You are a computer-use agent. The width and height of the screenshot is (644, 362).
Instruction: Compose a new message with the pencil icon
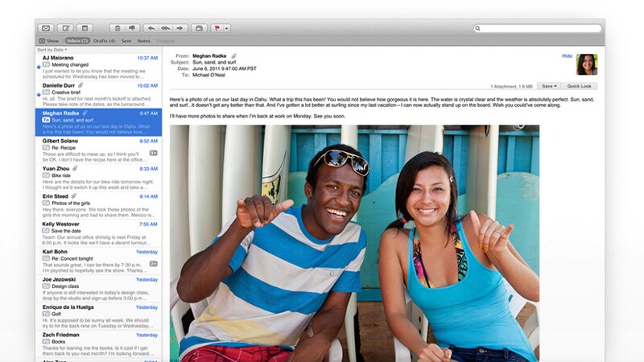(65, 28)
